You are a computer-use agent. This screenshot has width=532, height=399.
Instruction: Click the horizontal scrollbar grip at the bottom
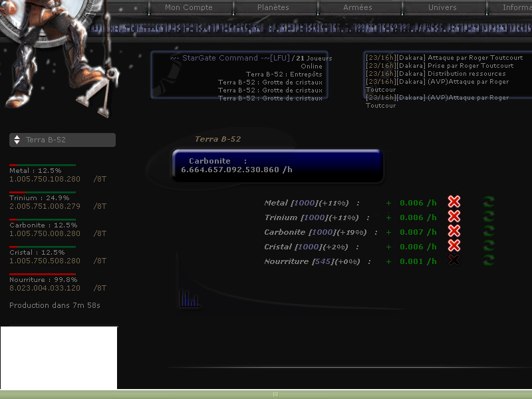(275, 394)
